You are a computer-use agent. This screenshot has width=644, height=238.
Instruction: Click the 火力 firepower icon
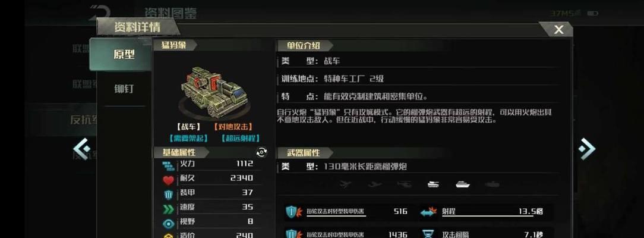point(168,165)
